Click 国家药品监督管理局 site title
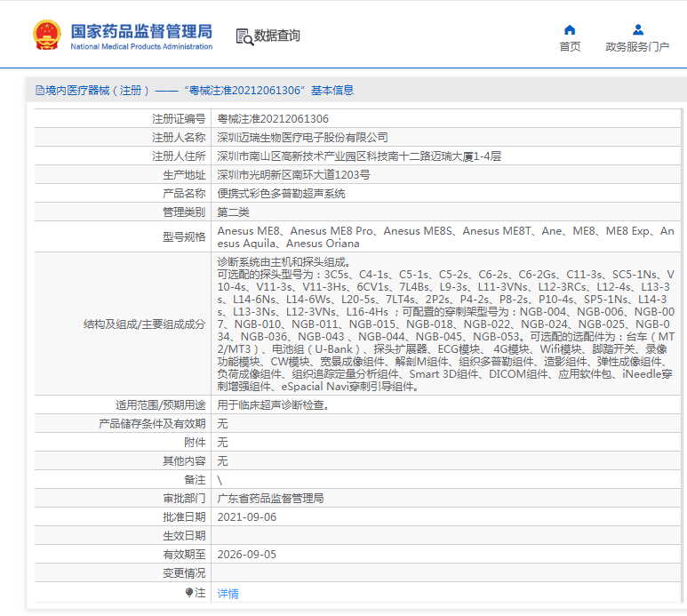 click(x=141, y=31)
